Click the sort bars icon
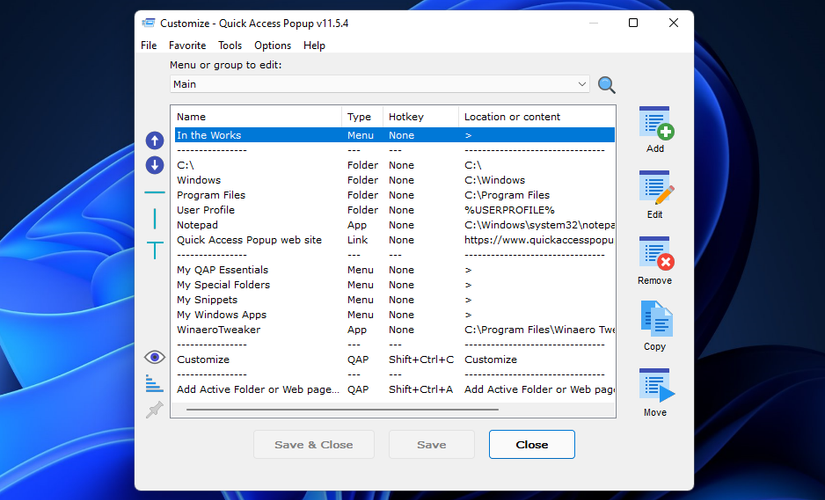This screenshot has width=825, height=500. (154, 384)
